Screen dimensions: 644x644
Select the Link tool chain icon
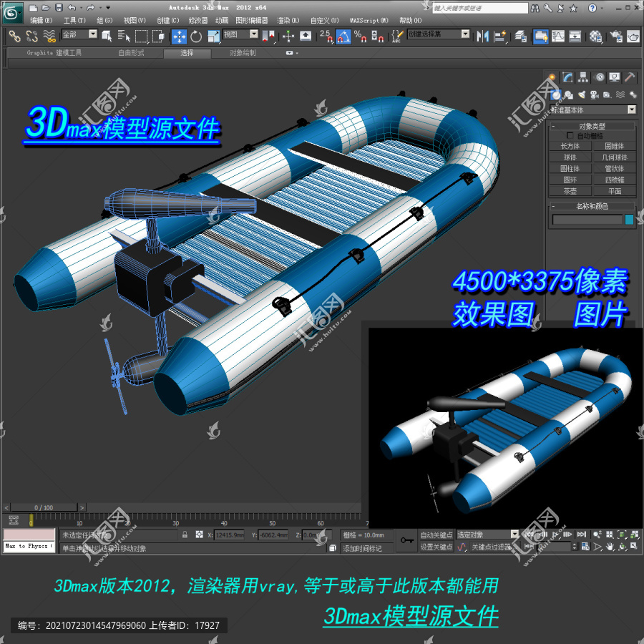(x=15, y=36)
